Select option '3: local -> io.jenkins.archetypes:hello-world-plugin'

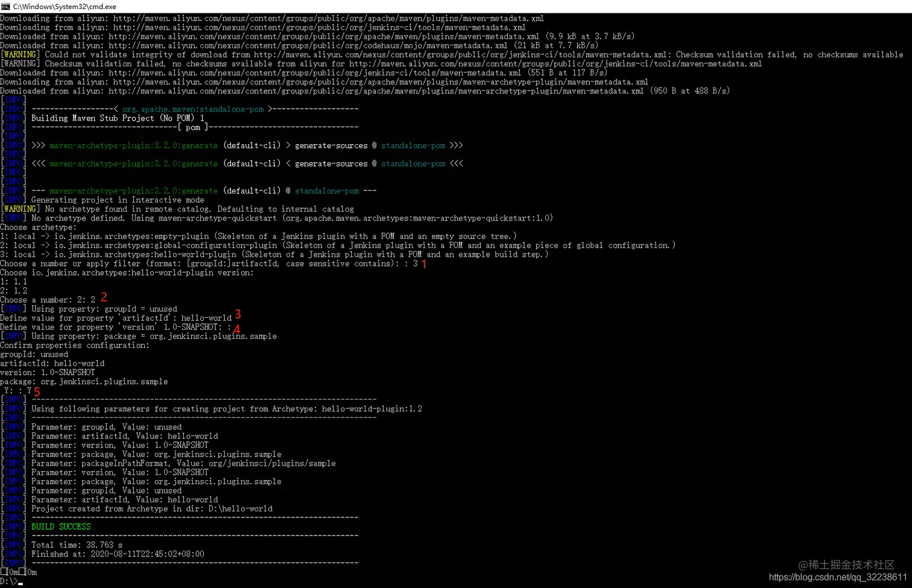274,254
